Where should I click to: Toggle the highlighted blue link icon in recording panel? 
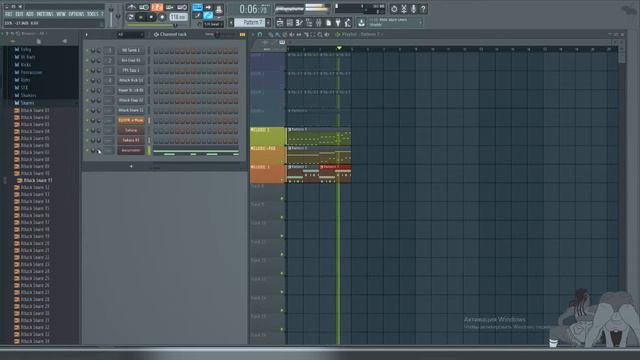tap(208, 16)
